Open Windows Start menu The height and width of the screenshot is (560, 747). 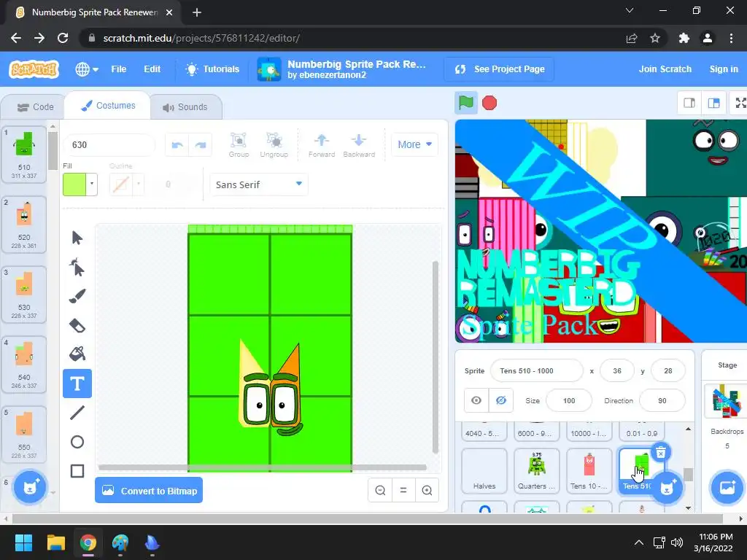(23, 542)
